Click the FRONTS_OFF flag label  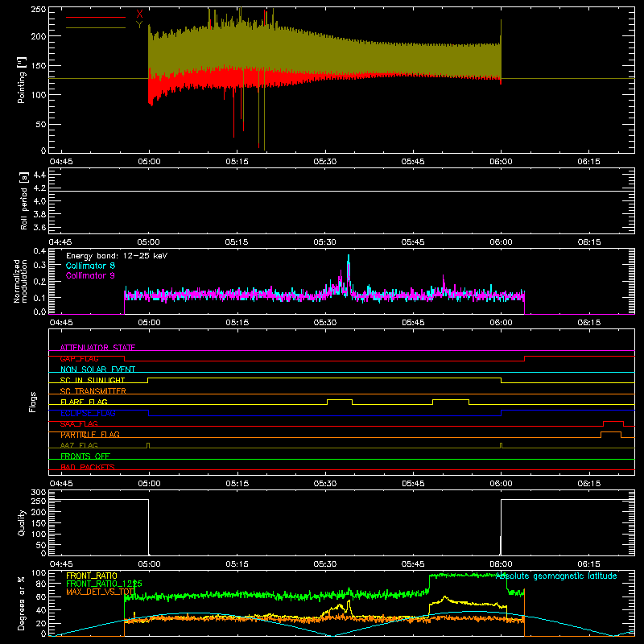[85, 456]
